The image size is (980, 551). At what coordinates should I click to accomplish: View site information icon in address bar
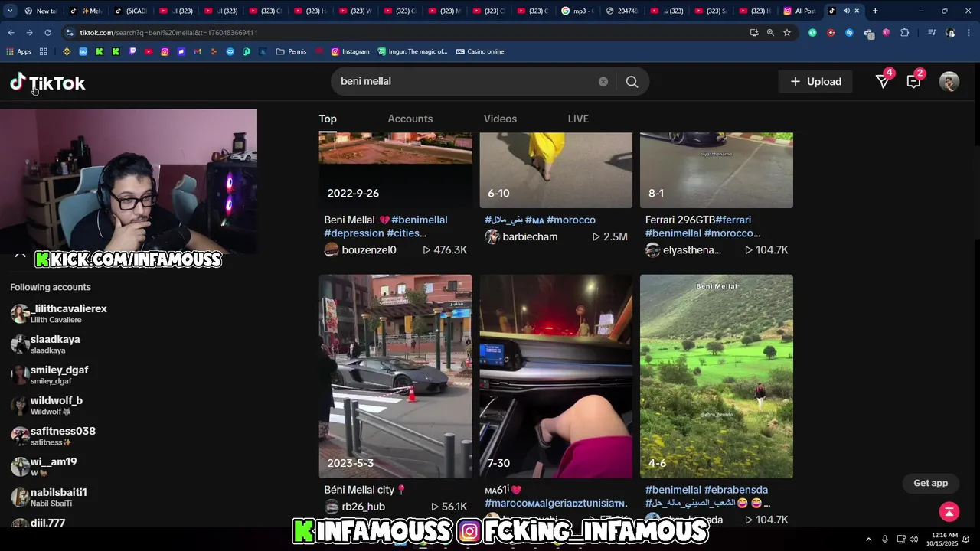tap(70, 33)
